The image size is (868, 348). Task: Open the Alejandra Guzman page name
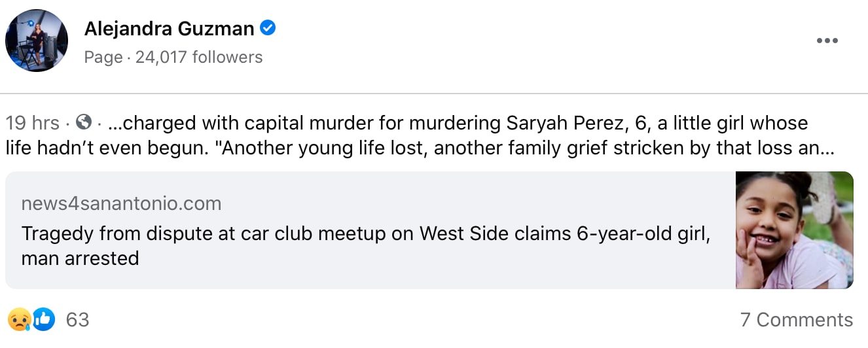[x=169, y=29]
